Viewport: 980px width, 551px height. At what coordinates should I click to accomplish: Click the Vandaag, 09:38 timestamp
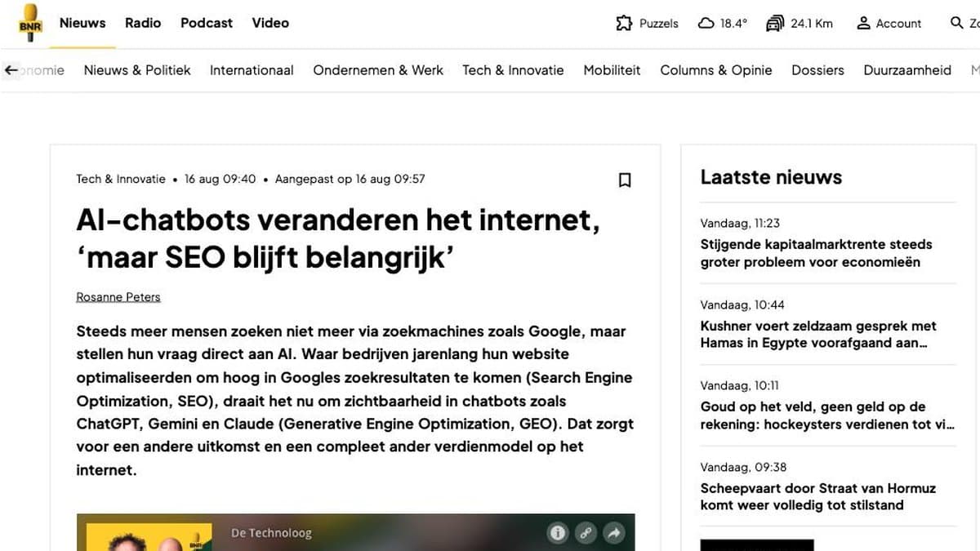tap(743, 467)
